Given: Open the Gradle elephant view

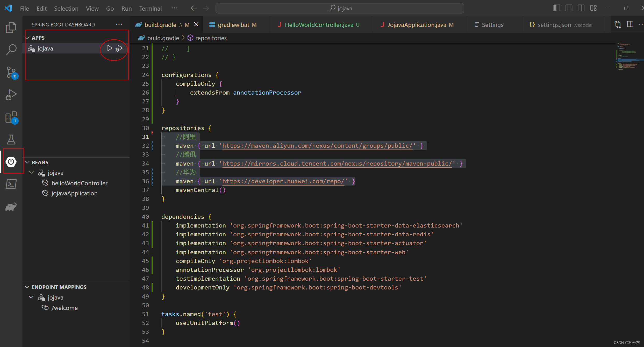Looking at the screenshot, I should tap(11, 207).
